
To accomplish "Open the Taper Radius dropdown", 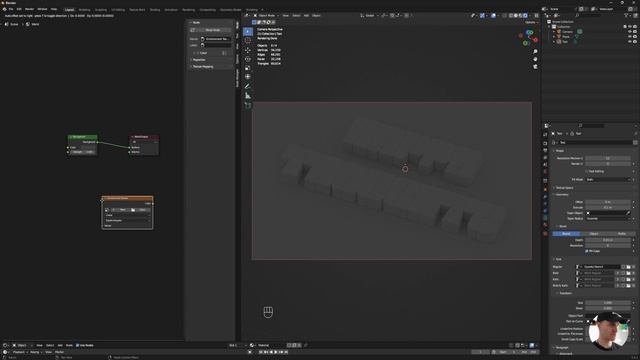I will (x=608, y=219).
